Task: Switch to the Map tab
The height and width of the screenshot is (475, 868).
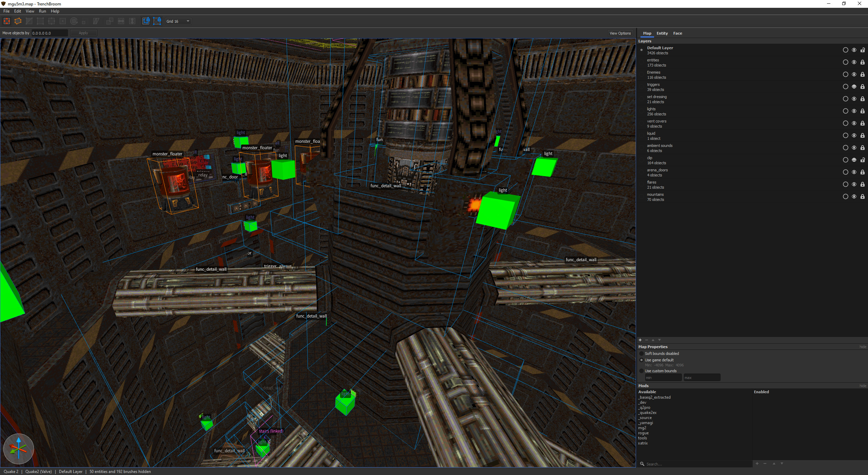Action: (647, 33)
